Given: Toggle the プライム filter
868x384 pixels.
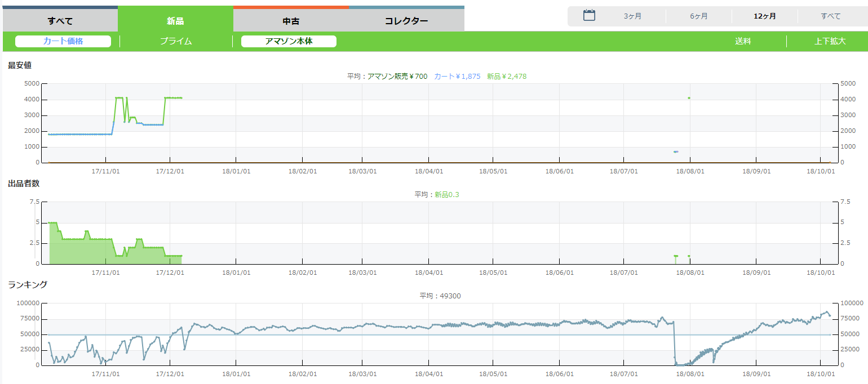Looking at the screenshot, I should tap(176, 41).
